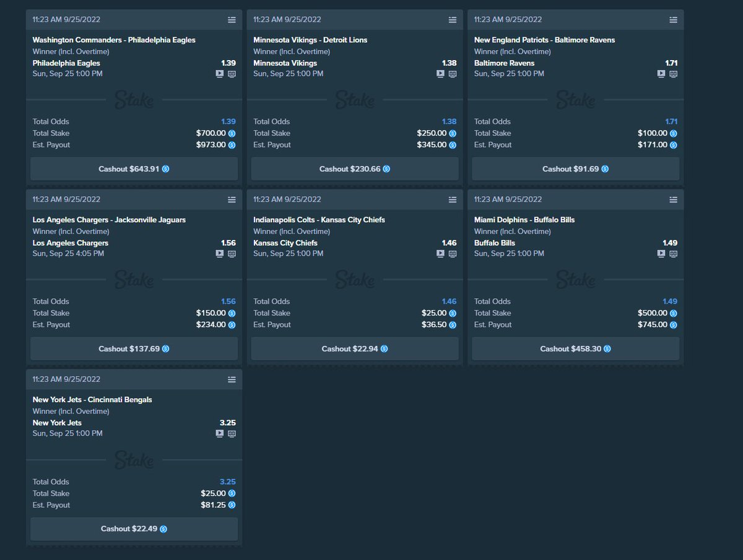743x560 pixels.
Task: Open live stream icon for Philadelphia Eagles bet
Action: [x=219, y=74]
